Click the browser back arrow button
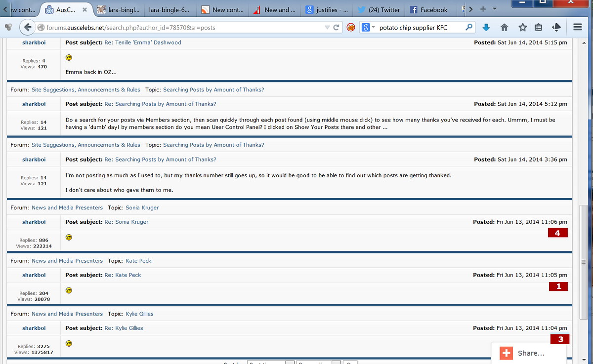This screenshot has width=593, height=364. click(28, 28)
